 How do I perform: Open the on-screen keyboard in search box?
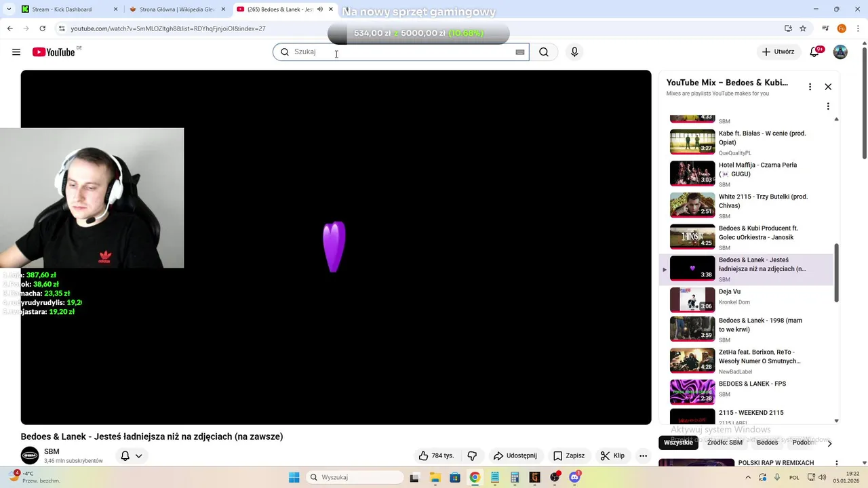click(520, 52)
